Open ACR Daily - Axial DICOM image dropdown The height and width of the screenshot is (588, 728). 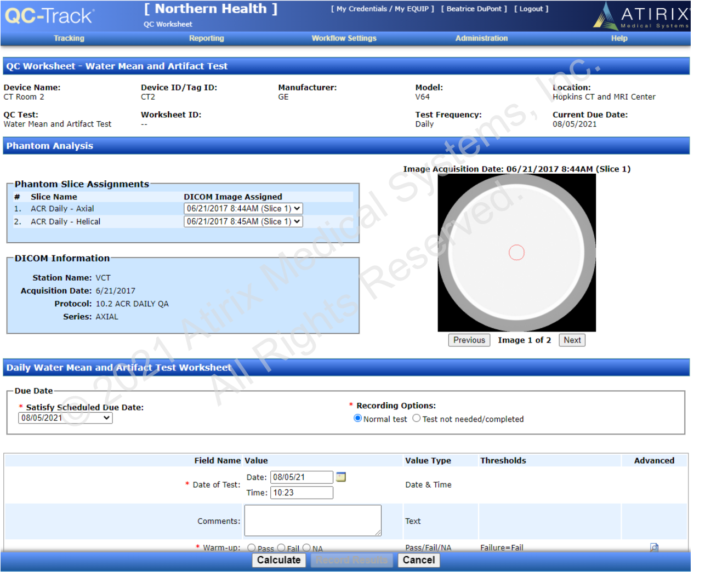(x=243, y=209)
